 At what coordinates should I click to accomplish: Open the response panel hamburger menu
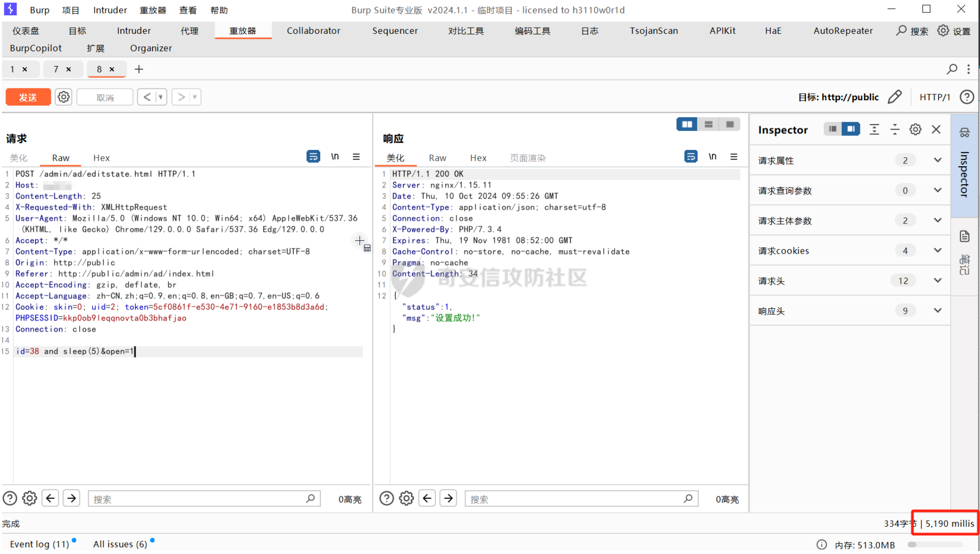(x=734, y=157)
